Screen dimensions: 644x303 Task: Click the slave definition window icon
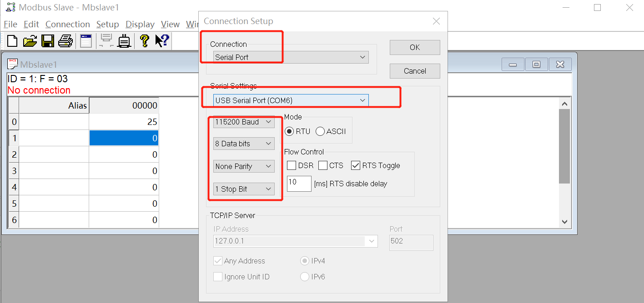pyautogui.click(x=86, y=41)
